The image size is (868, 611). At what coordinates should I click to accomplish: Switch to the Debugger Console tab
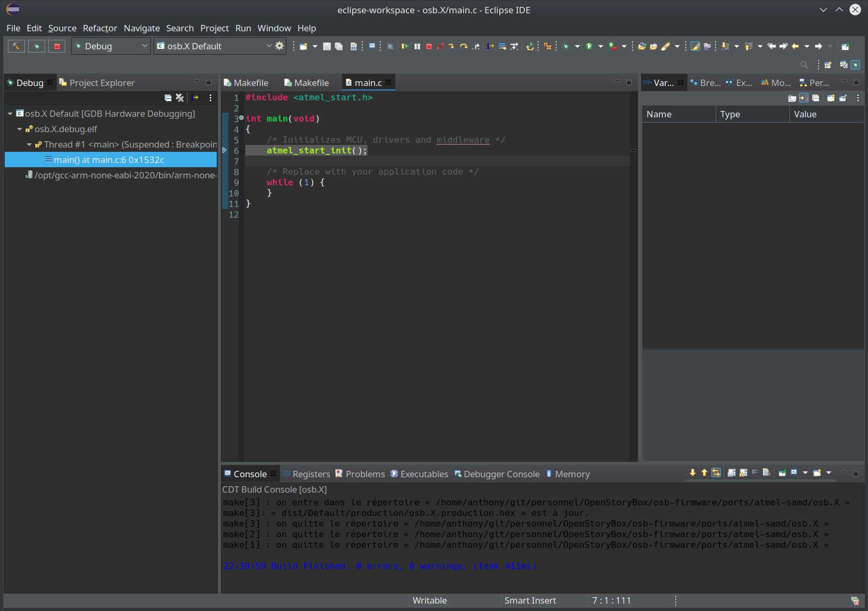(x=501, y=474)
